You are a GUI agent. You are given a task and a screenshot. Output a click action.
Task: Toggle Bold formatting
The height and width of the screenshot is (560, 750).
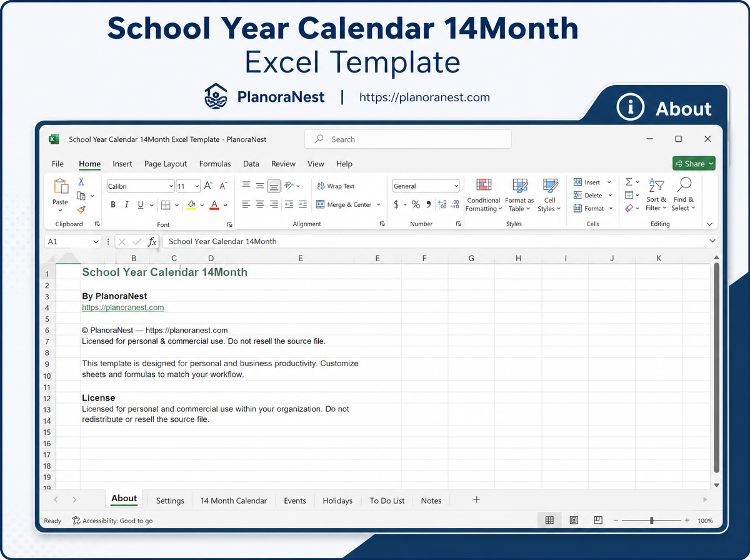coord(113,204)
